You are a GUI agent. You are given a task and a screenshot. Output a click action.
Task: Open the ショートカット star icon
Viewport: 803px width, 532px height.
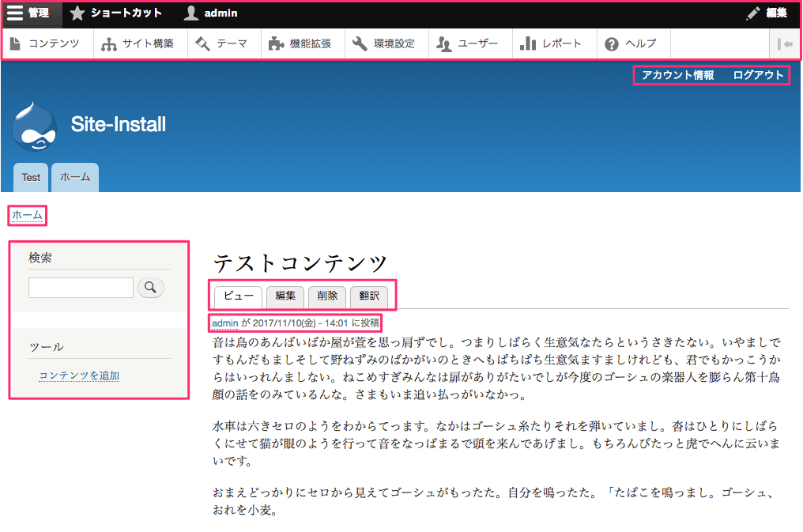click(x=77, y=13)
